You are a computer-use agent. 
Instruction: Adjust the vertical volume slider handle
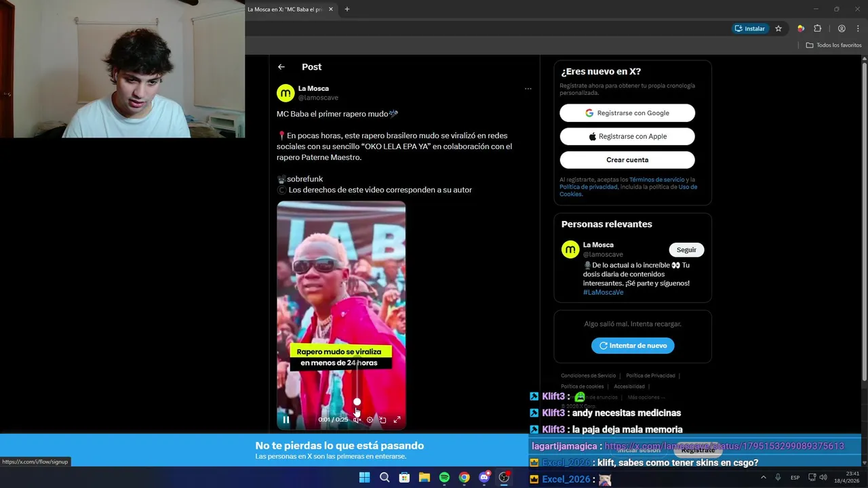tap(357, 402)
